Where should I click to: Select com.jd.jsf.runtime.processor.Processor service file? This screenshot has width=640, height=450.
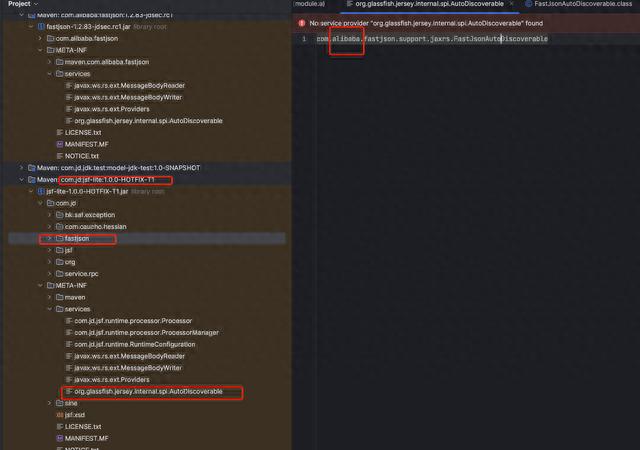pos(133,321)
